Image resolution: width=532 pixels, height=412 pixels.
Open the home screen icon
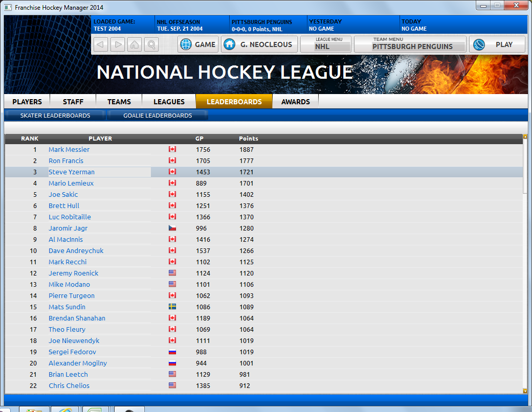point(135,44)
